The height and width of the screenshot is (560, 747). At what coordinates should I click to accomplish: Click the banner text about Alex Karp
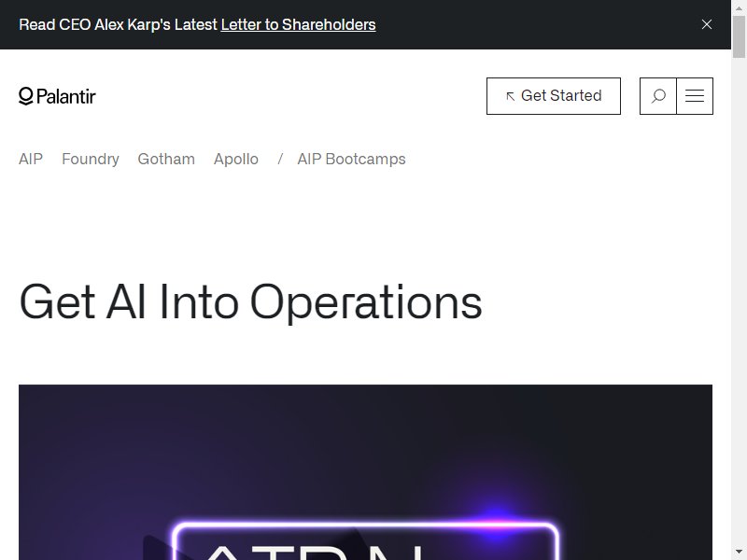tap(119, 24)
